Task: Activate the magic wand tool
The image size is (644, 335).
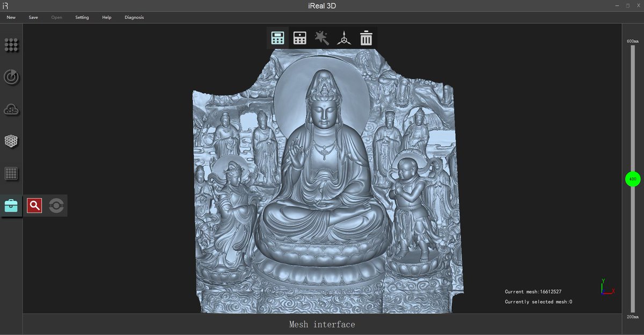Action: (321, 38)
